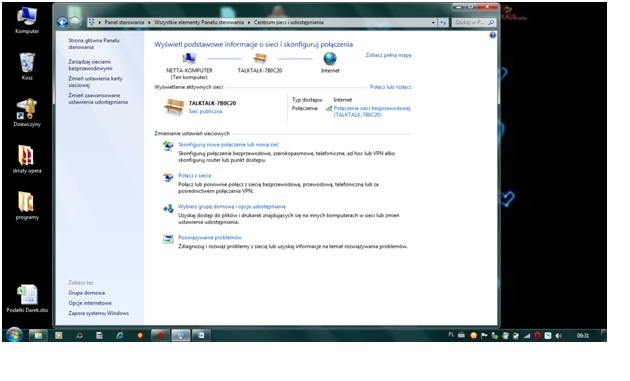Launch the media player taskbar icon

coord(59,335)
